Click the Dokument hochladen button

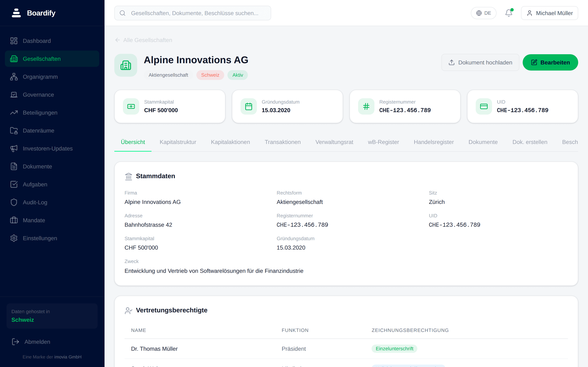coord(480,62)
